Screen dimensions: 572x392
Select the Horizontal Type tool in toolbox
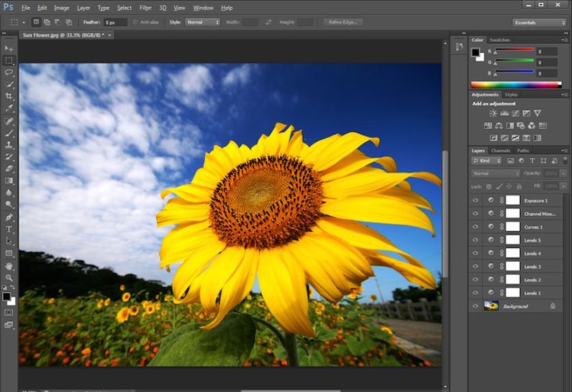[x=9, y=229]
